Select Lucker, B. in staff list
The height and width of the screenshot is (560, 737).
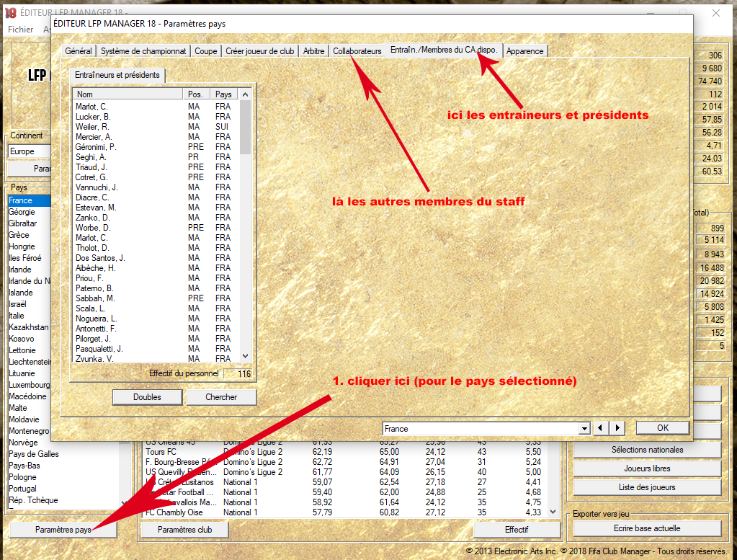click(x=156, y=117)
